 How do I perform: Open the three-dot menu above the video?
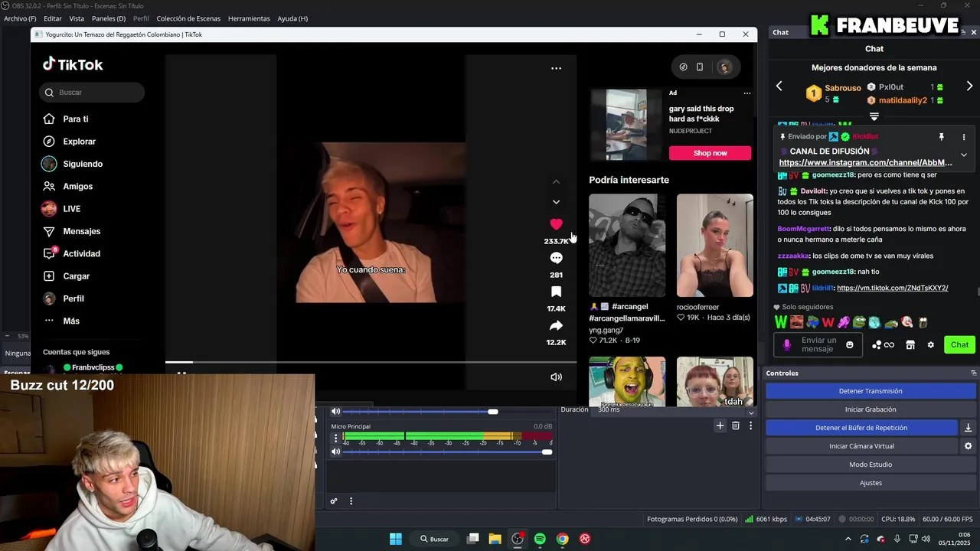pos(556,68)
